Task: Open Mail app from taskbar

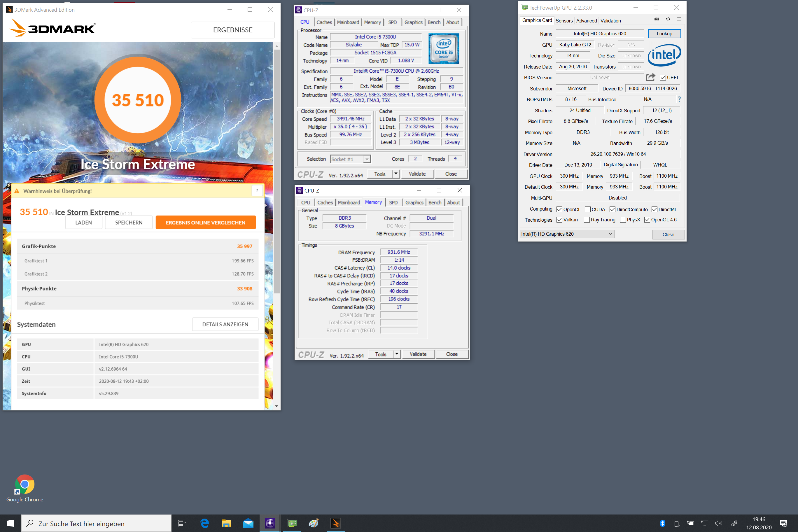Action: pos(248,523)
